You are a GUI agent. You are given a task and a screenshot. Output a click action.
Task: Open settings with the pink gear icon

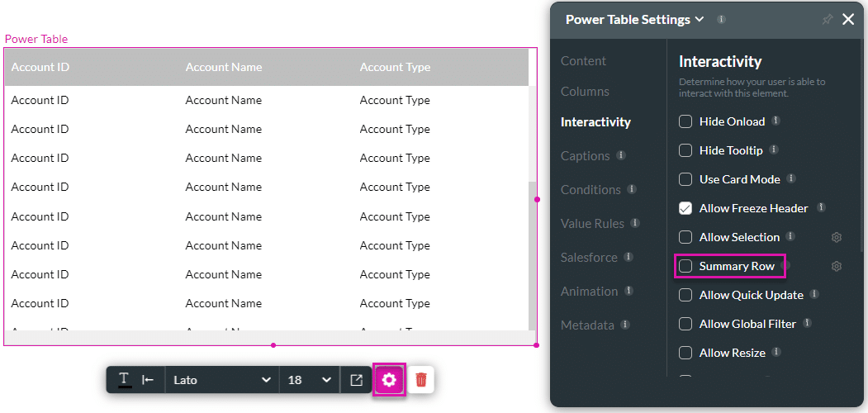(x=390, y=380)
